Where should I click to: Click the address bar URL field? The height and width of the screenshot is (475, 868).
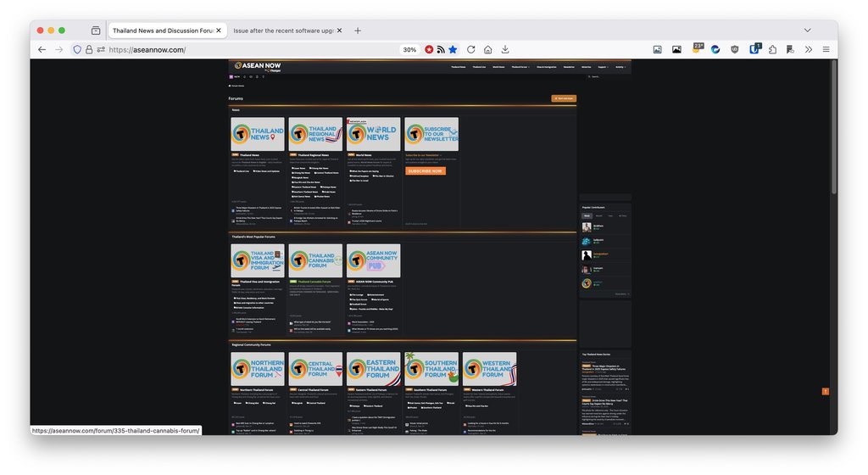point(254,50)
